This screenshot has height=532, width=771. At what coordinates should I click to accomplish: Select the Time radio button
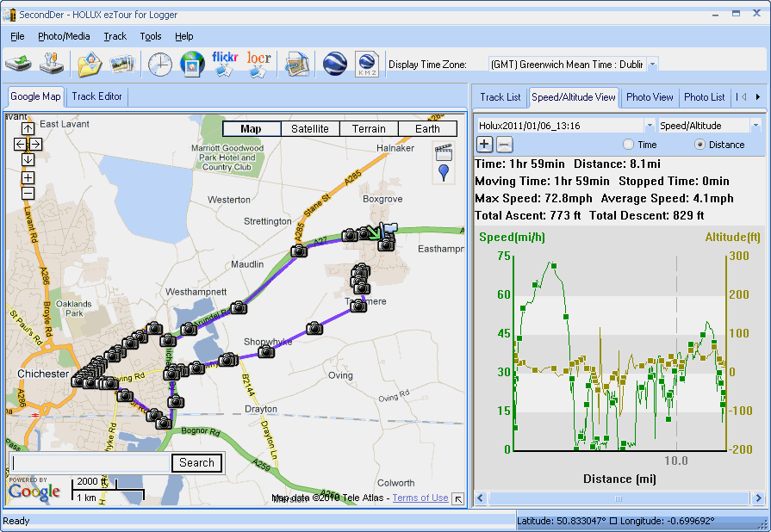(x=628, y=145)
